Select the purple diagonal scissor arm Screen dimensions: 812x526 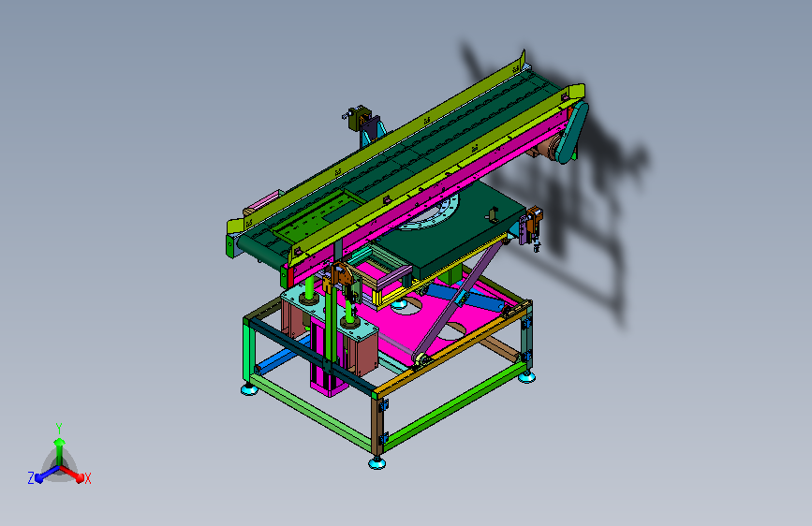[x=458, y=300]
